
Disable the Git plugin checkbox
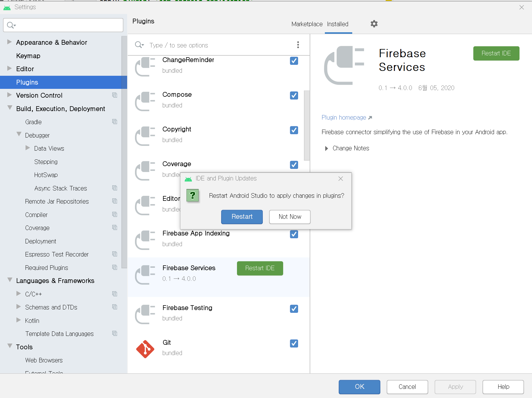[x=294, y=344]
